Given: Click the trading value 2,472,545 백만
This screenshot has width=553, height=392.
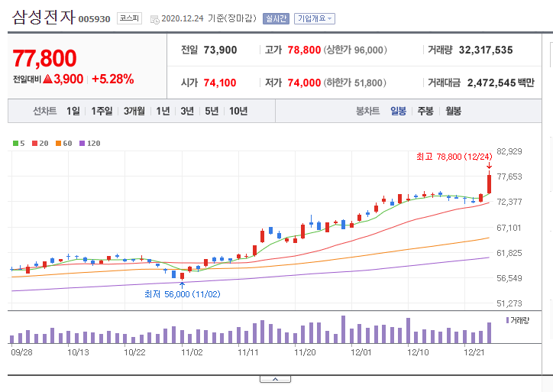Looking at the screenshot, I should click(501, 83).
